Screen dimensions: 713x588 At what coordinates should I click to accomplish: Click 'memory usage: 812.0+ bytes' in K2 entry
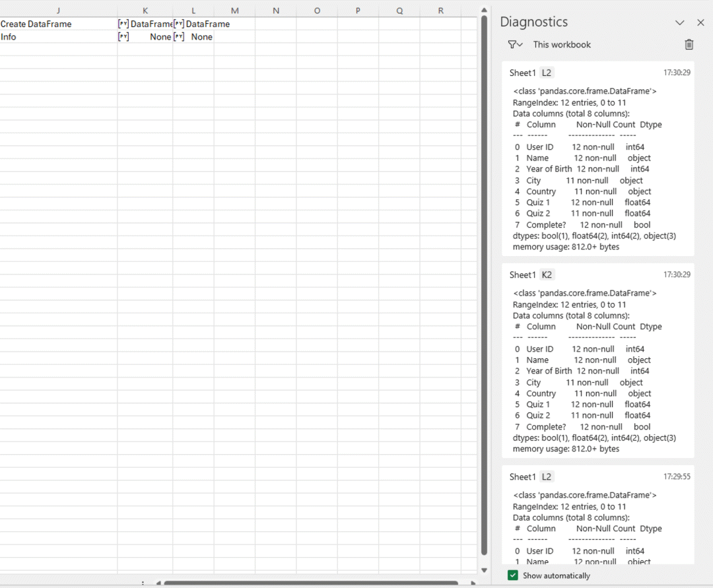point(566,449)
